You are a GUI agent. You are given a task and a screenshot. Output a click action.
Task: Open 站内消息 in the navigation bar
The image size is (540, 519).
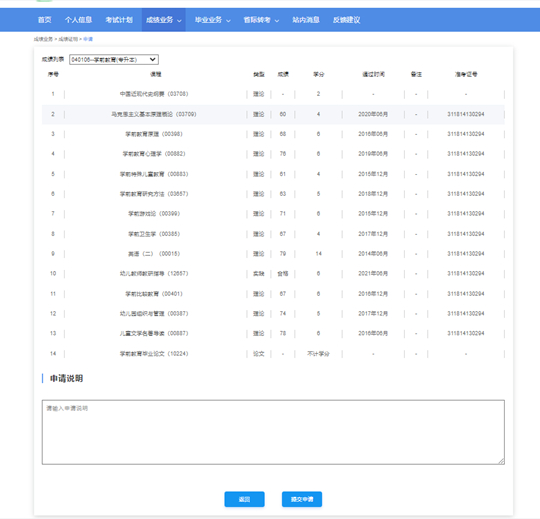point(306,20)
